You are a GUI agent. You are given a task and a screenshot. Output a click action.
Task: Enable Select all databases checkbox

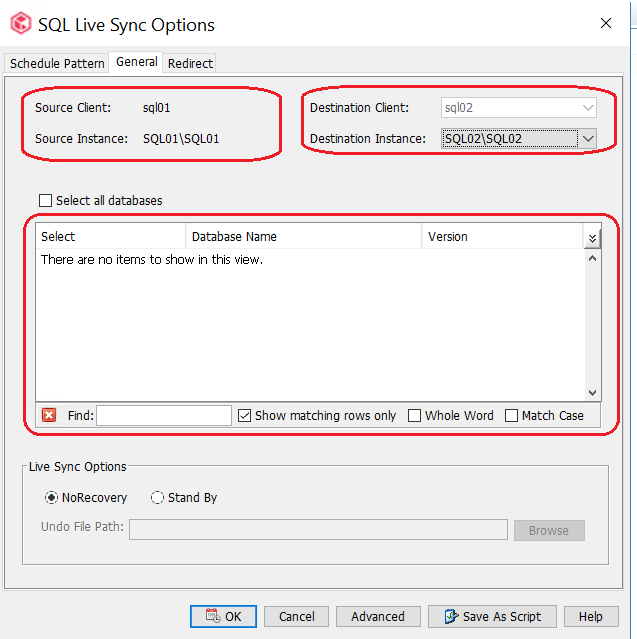(45, 201)
